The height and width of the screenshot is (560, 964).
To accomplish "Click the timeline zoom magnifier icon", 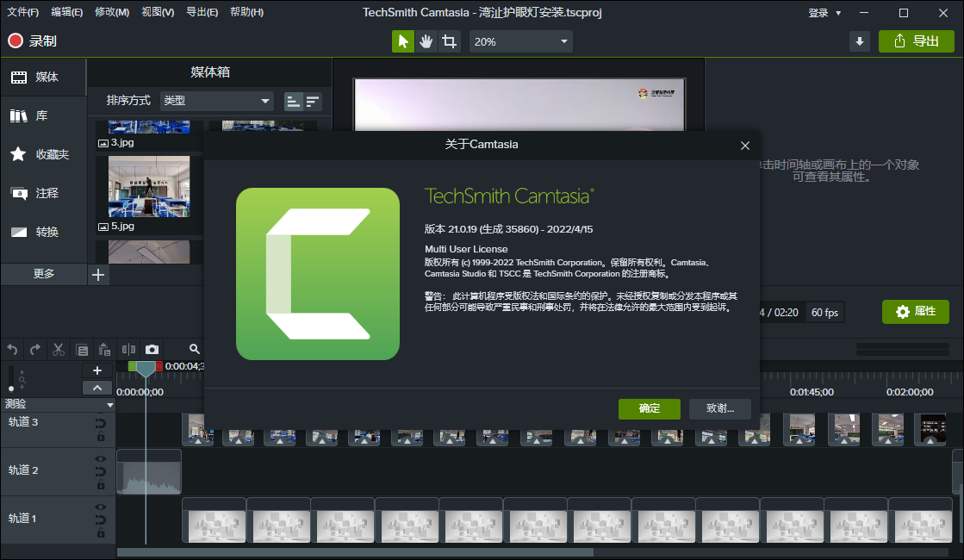I will click(195, 349).
